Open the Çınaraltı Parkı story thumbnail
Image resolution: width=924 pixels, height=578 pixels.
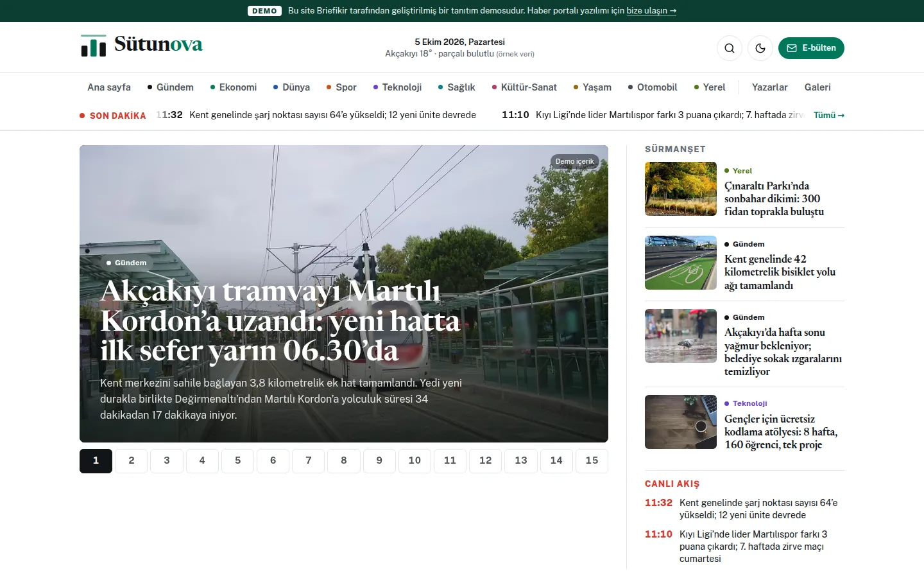point(681,189)
